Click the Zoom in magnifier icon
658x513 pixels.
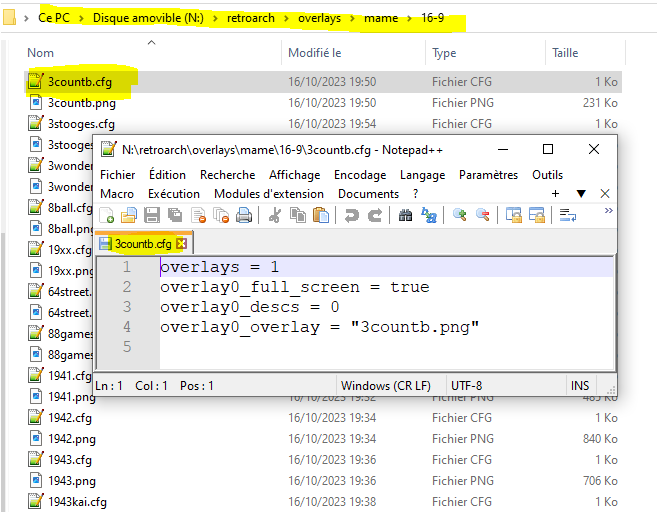coord(460,215)
